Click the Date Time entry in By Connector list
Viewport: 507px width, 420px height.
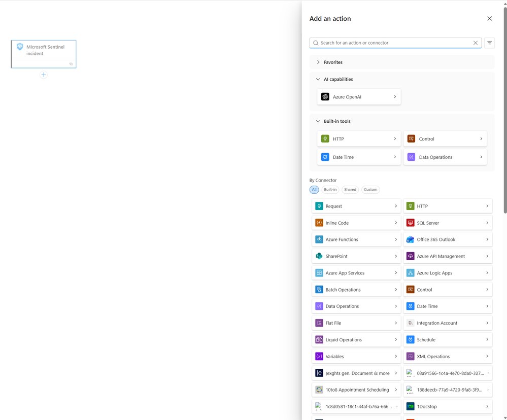[448, 306]
